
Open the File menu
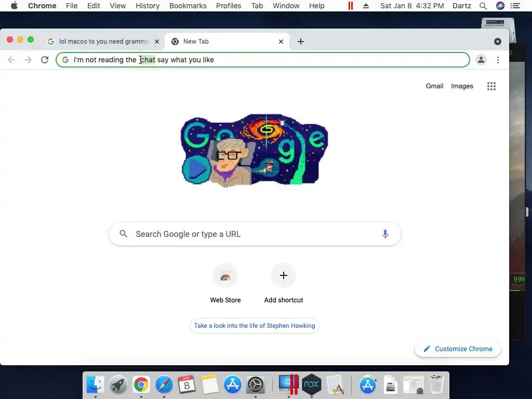(72, 6)
